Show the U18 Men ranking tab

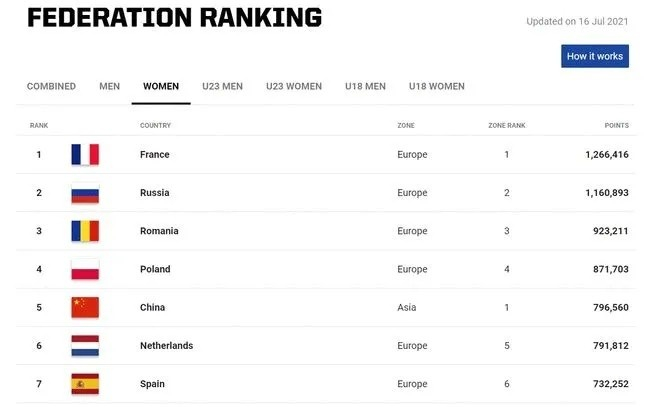(x=365, y=87)
